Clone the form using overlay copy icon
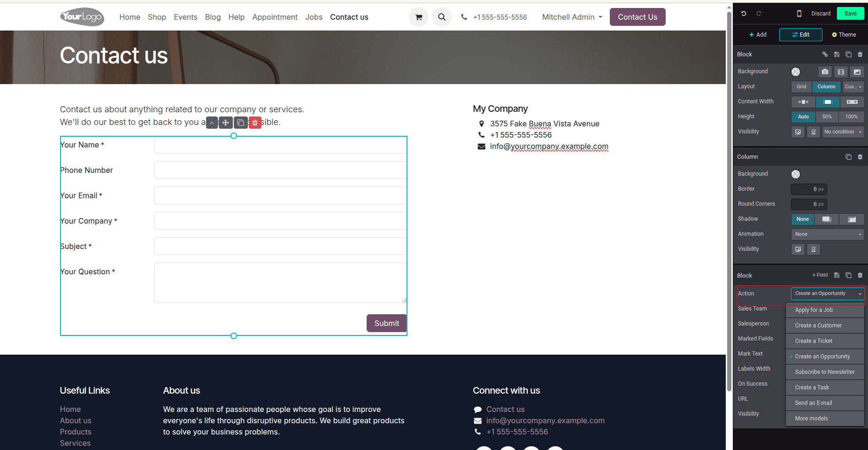The width and height of the screenshot is (868, 450). (x=240, y=123)
